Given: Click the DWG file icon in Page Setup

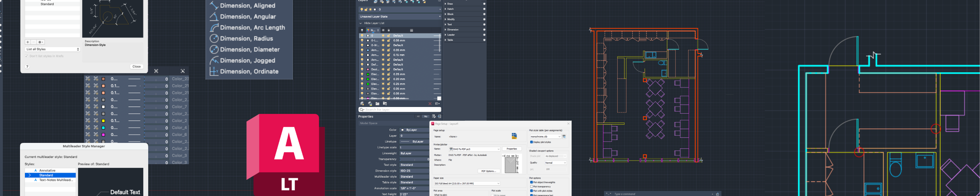Looking at the screenshot, I should tap(514, 136).
